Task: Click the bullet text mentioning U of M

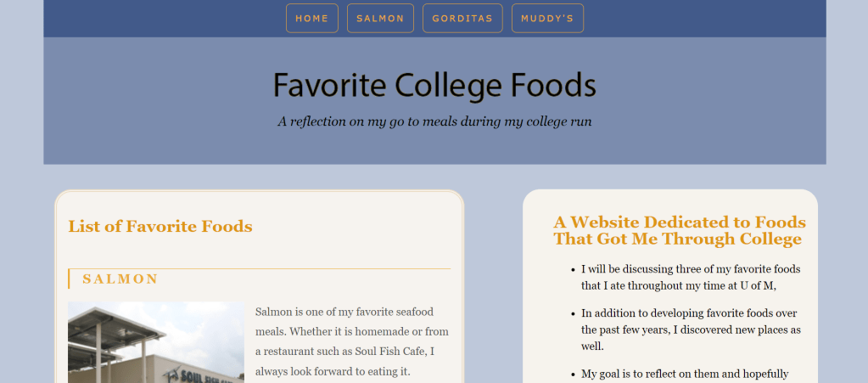Action: (691, 277)
